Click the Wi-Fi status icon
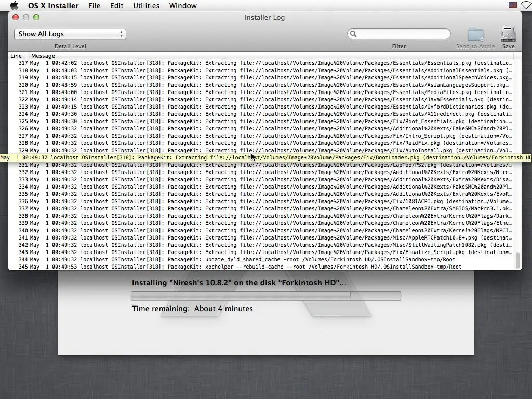The image size is (532, 399). pos(527,5)
